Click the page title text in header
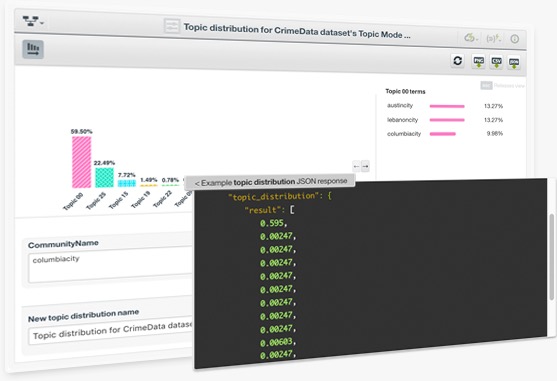Image resolution: width=557 pixels, height=381 pixels. (297, 31)
